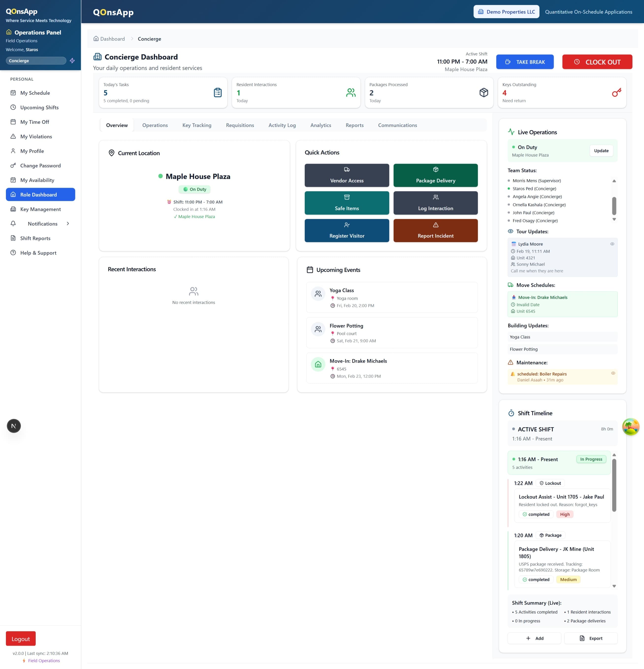Open the Demo Properties LLC selector
Screen dimensions: 644x669
pos(506,11)
